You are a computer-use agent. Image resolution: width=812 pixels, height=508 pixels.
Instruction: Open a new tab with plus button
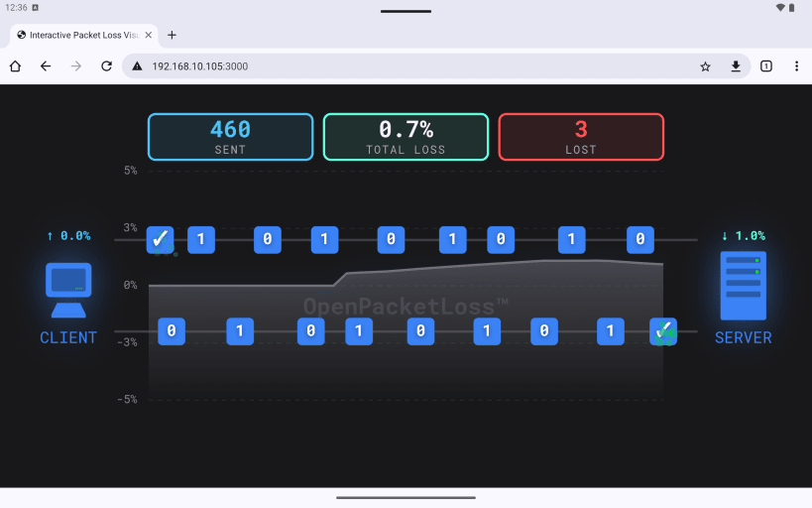(172, 35)
